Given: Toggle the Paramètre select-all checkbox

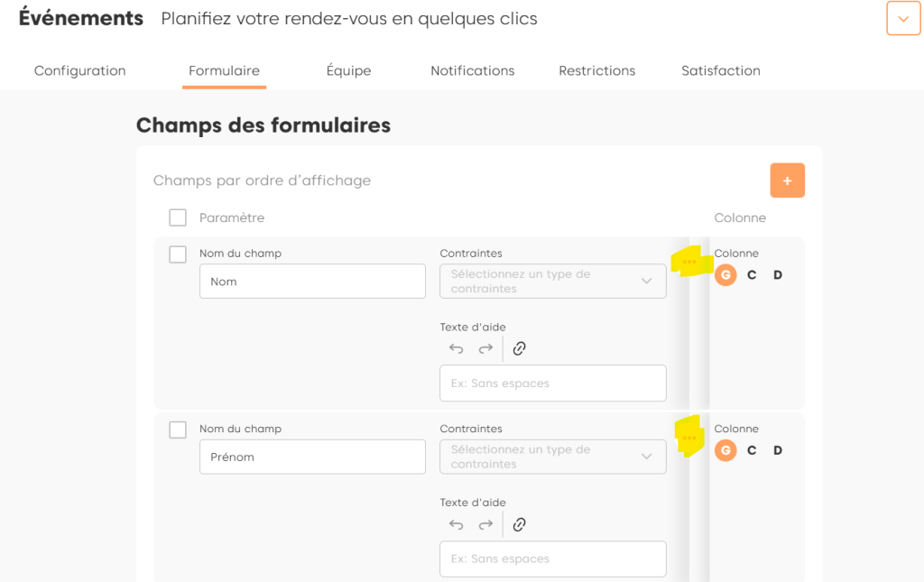Looking at the screenshot, I should [178, 217].
